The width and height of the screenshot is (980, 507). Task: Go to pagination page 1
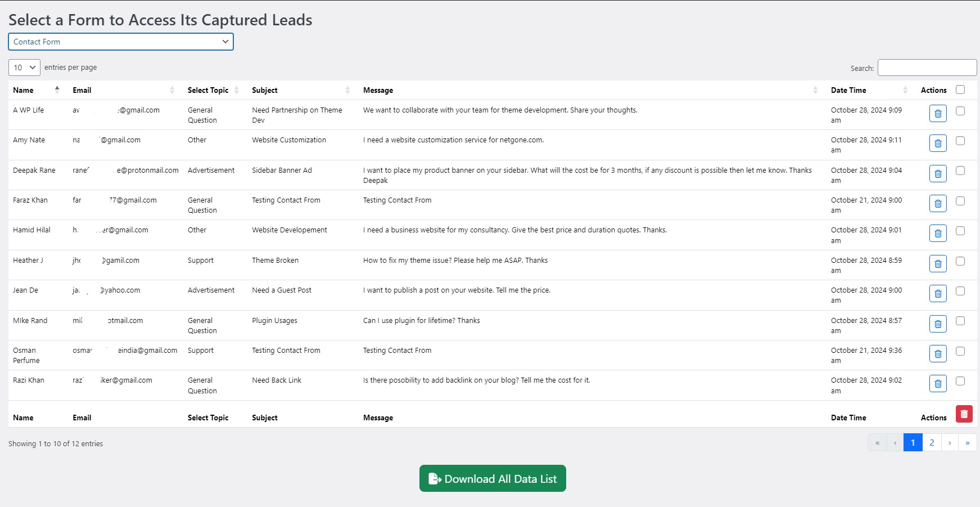(913, 442)
